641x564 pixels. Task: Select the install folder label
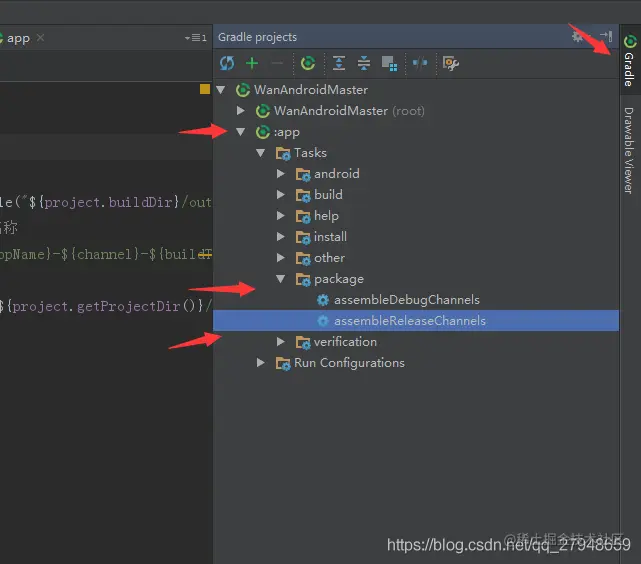(x=330, y=237)
